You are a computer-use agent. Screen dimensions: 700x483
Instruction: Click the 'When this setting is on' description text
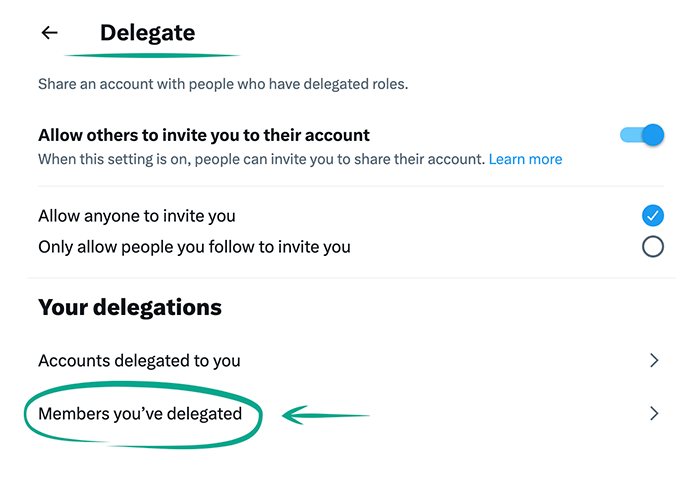pos(261,159)
